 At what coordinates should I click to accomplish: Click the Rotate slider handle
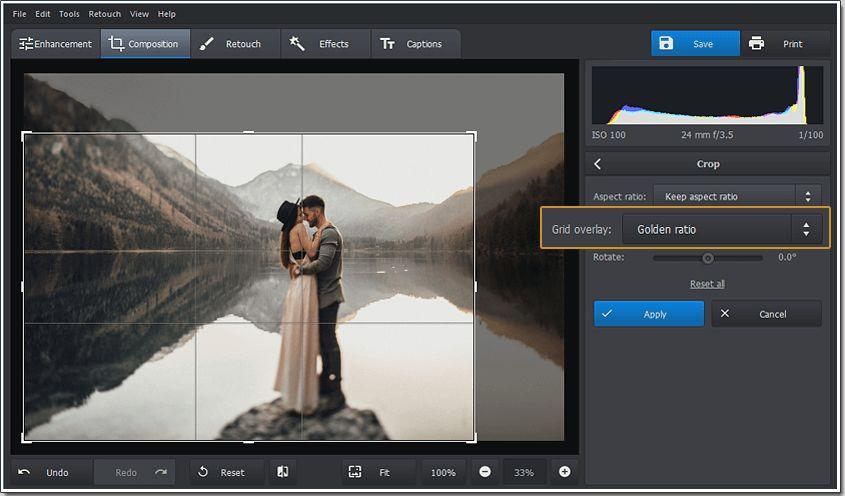point(708,258)
